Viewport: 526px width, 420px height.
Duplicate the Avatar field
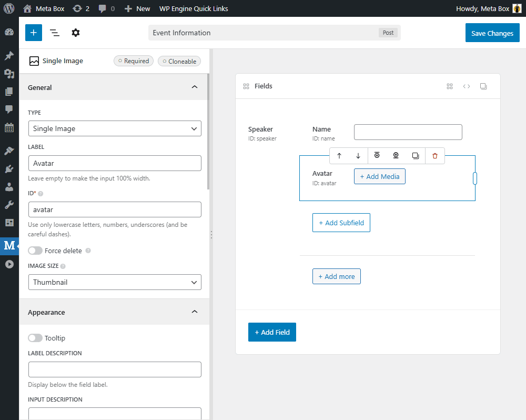coord(416,156)
